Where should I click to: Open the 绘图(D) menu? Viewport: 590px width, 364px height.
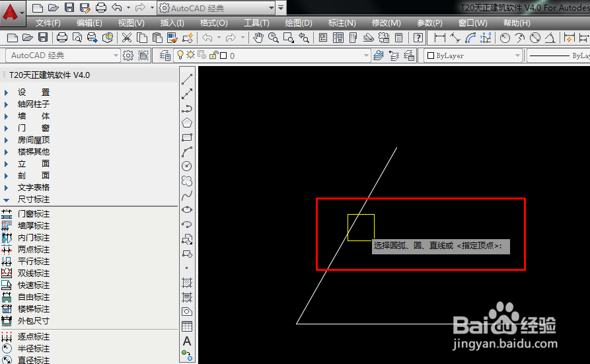[x=299, y=23]
